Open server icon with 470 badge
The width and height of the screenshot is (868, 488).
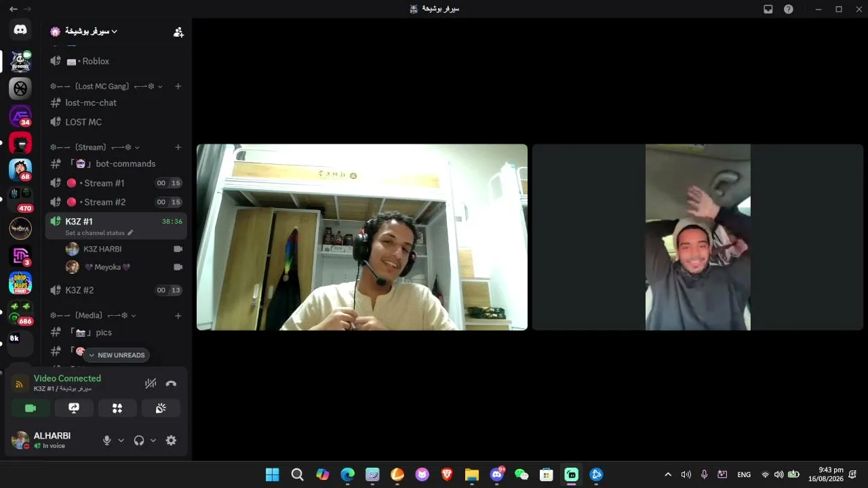pyautogui.click(x=20, y=200)
